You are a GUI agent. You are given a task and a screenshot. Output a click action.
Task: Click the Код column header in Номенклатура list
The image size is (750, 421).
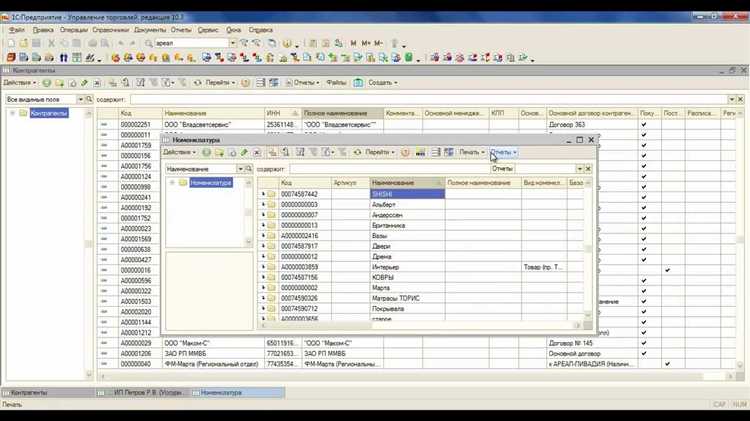[305, 183]
